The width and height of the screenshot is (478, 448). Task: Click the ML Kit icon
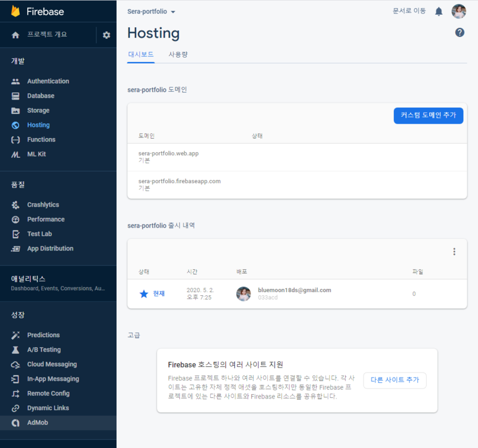pyautogui.click(x=15, y=155)
